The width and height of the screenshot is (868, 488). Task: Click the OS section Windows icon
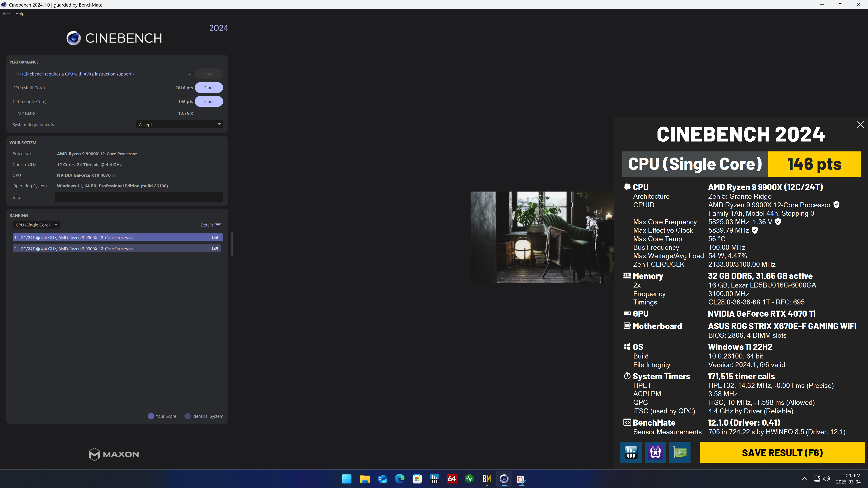pyautogui.click(x=627, y=347)
